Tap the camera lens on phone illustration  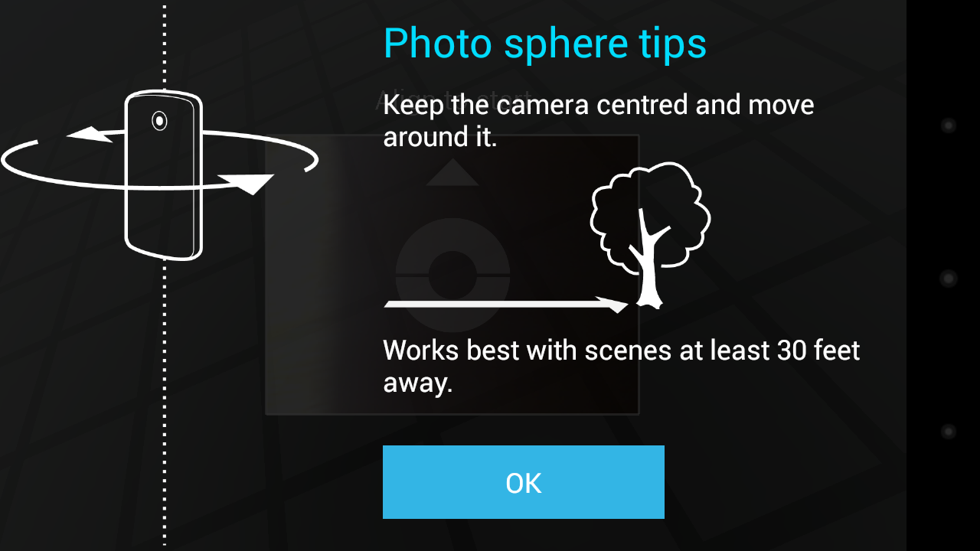click(159, 121)
